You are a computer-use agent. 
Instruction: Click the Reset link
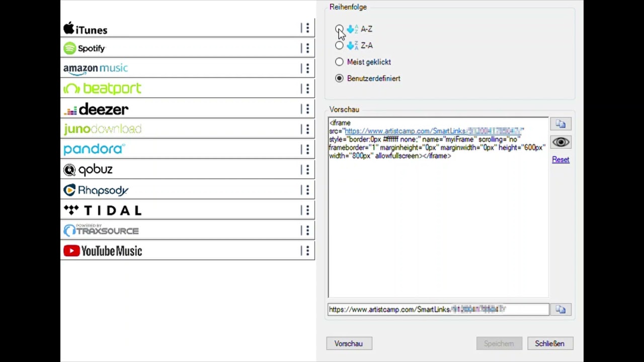tap(560, 159)
